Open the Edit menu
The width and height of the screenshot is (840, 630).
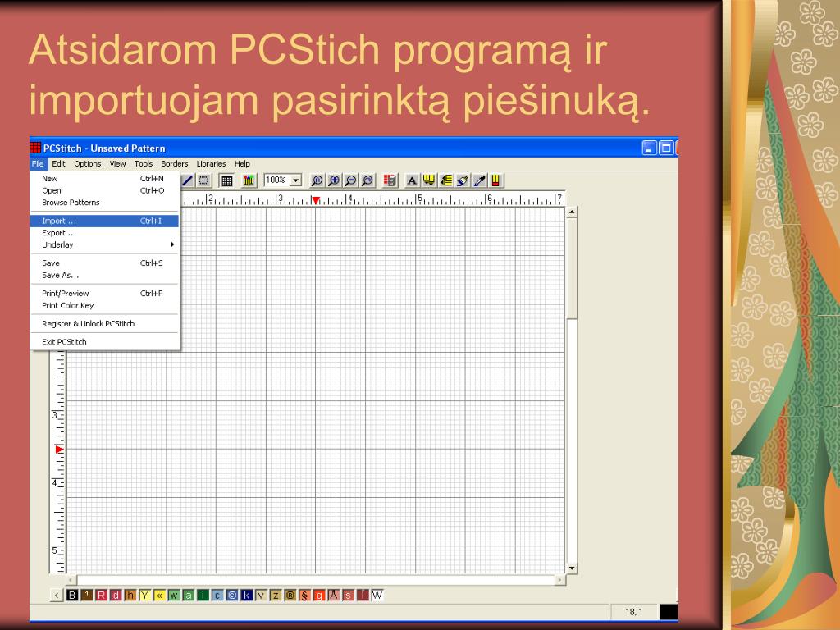click(58, 164)
